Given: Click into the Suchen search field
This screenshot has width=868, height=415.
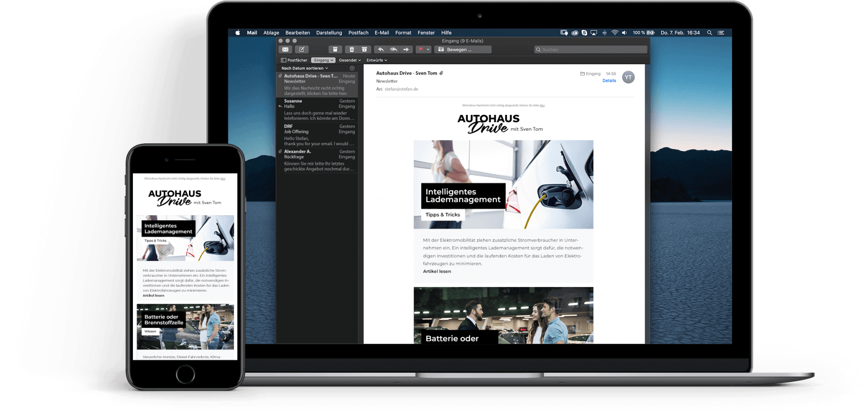Looking at the screenshot, I should [590, 50].
